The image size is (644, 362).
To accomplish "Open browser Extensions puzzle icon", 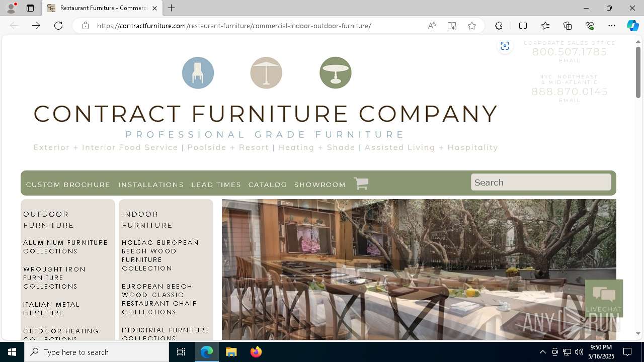I will pyautogui.click(x=499, y=26).
